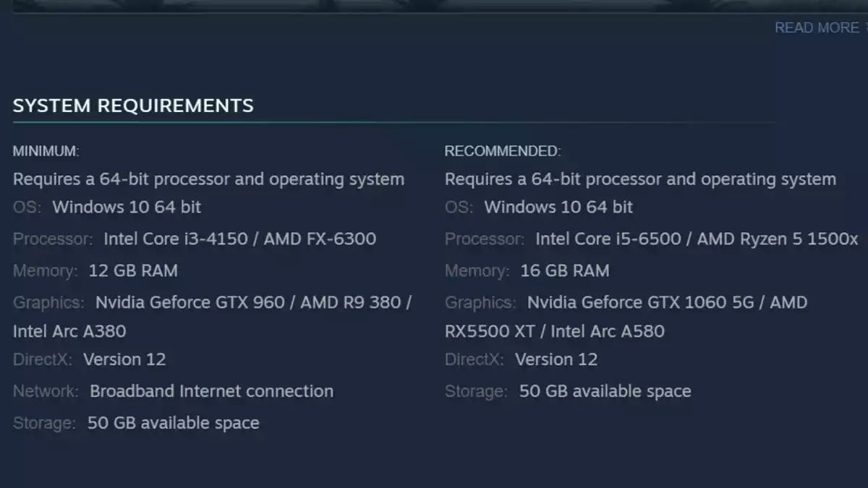Select the RECOMMENDED requirements heading
Screen dimensions: 868x488
click(x=502, y=151)
